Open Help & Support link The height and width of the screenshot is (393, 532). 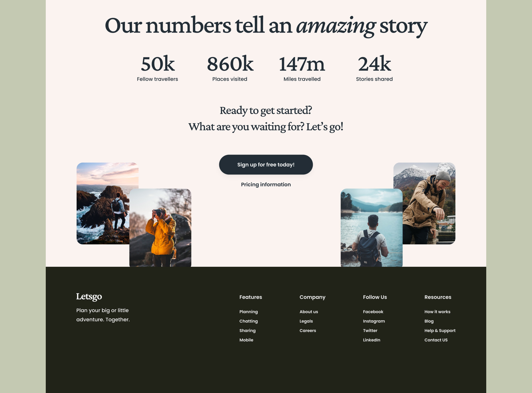click(440, 331)
